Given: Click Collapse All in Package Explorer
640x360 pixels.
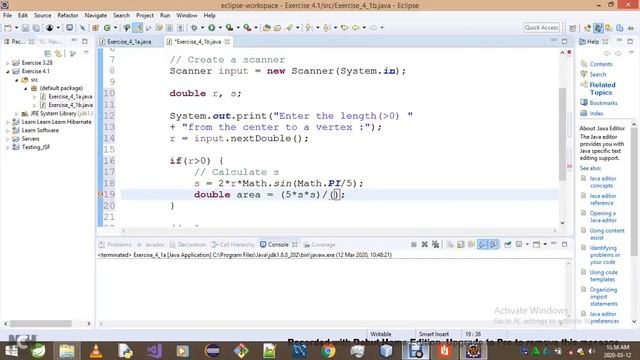Looking at the screenshot, I should coord(47,53).
